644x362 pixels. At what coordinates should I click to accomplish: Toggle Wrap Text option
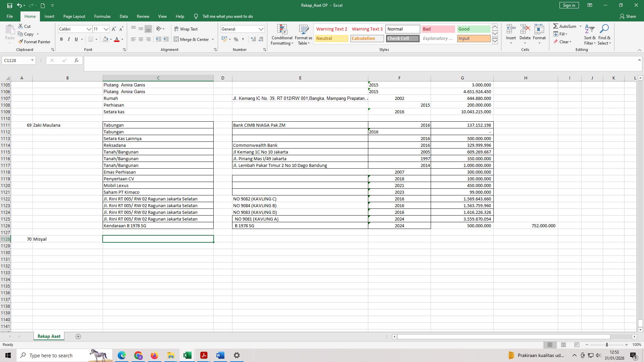(x=186, y=29)
